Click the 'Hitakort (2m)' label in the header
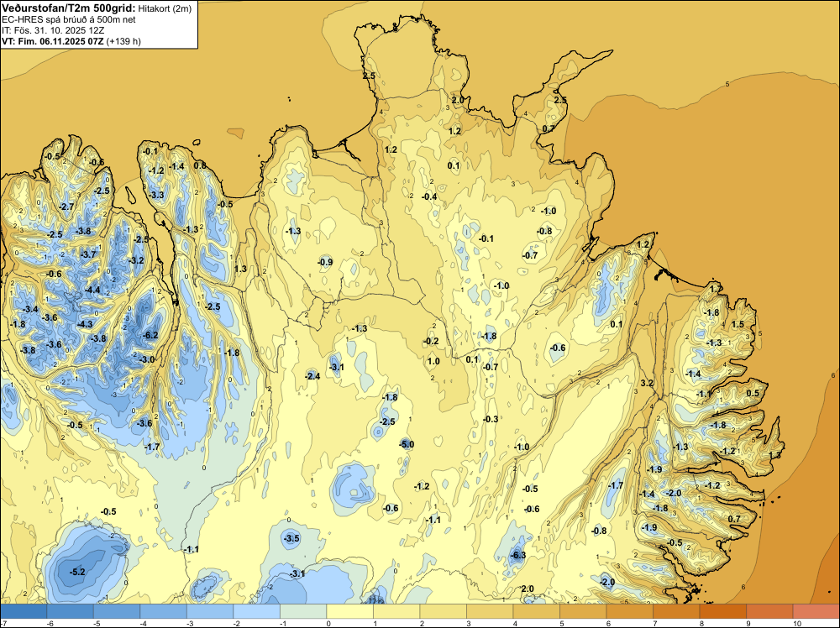This screenshot has height=628, width=840. coord(165,8)
